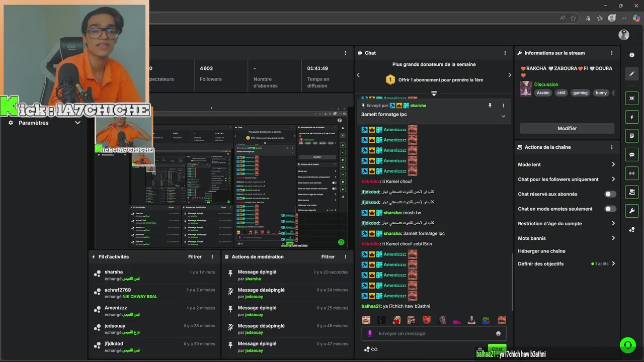Show next top donor with right arrow
The image size is (644, 362).
click(x=509, y=75)
